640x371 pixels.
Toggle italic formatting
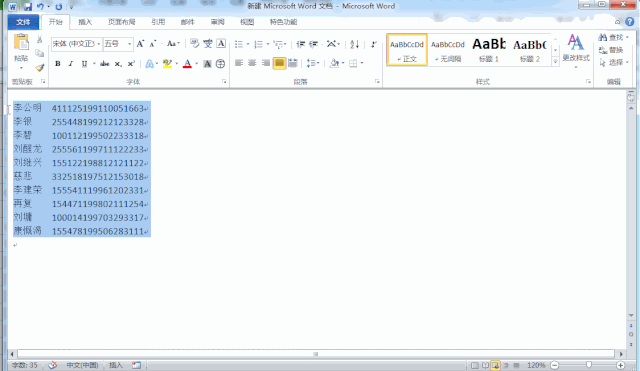(x=71, y=64)
